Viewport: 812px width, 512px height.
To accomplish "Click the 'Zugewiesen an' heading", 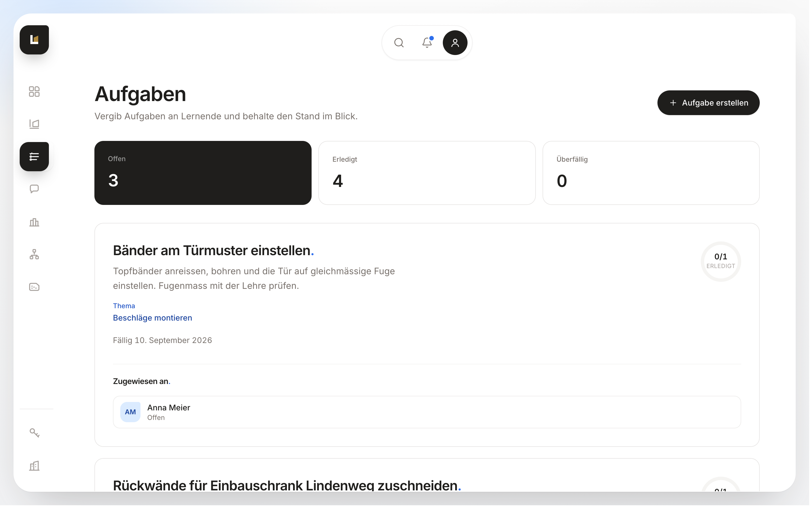I will [142, 381].
